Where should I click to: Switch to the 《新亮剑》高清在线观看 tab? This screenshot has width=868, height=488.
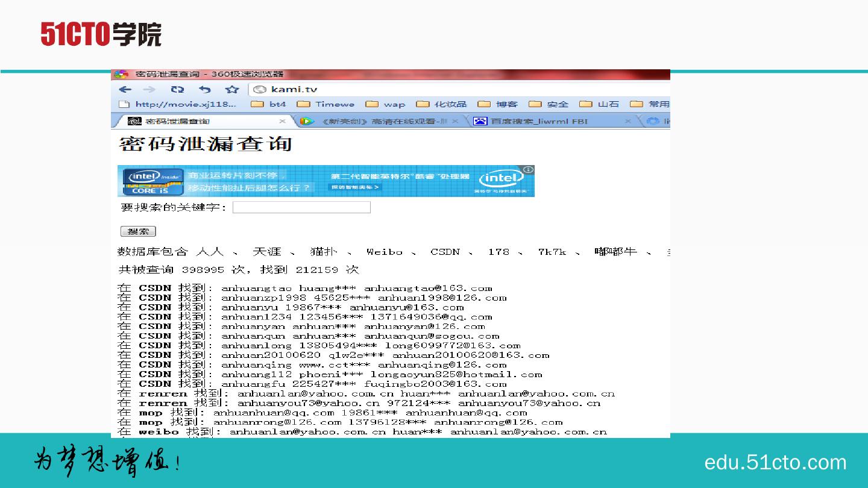click(x=380, y=121)
